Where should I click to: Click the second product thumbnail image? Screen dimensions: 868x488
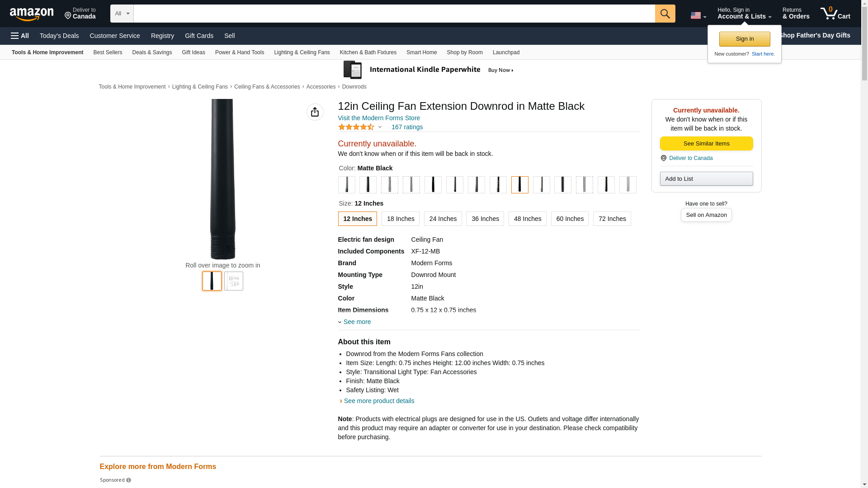coord(234,281)
